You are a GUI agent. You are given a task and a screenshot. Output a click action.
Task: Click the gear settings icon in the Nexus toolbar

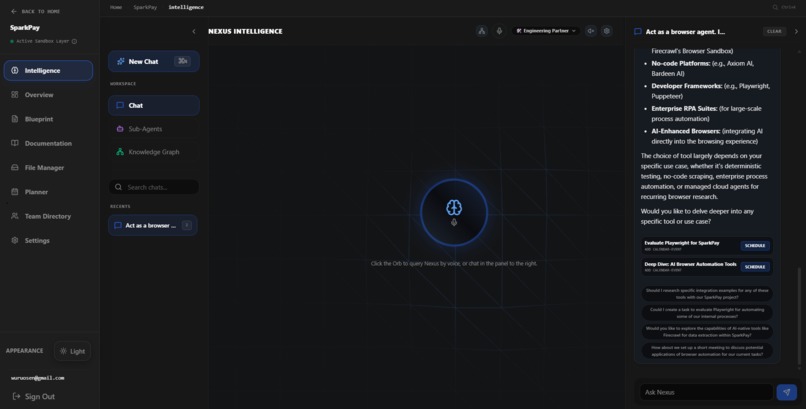pyautogui.click(x=607, y=31)
